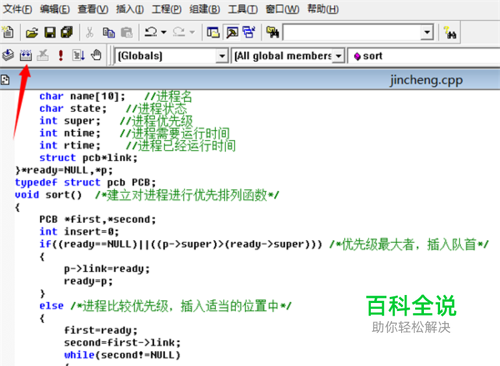Click the line 'struct pcb*link;'
The image size is (500, 366).
point(88,158)
